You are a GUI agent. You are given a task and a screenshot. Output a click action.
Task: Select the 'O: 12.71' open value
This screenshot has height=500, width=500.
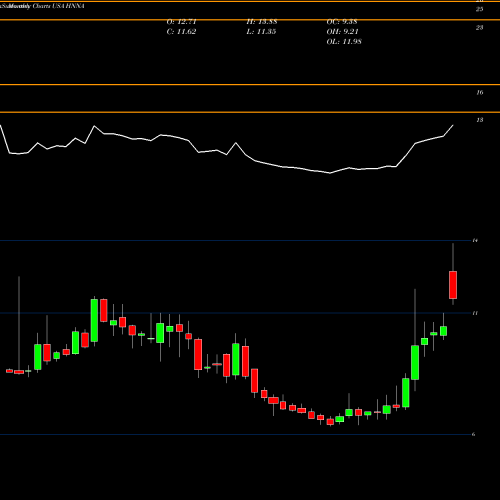(x=181, y=22)
